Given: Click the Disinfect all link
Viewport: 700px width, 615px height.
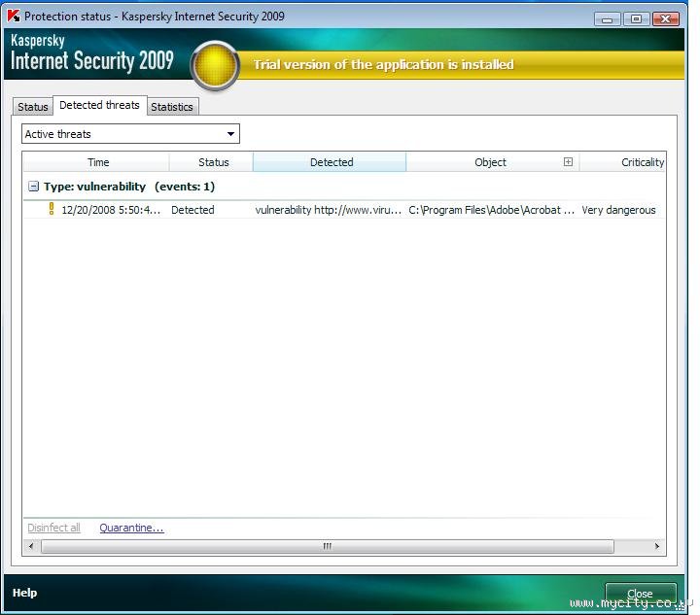Looking at the screenshot, I should click(x=54, y=528).
